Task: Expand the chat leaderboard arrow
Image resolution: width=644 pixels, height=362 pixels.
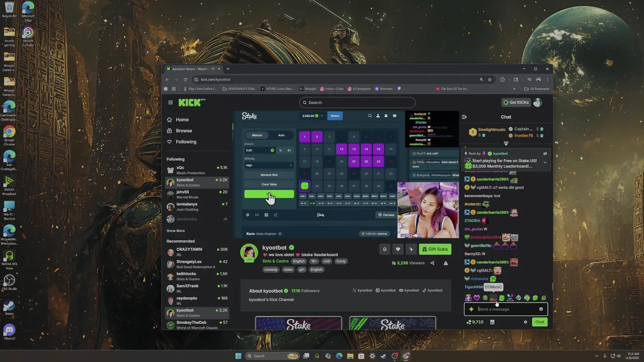Action: click(x=506, y=143)
